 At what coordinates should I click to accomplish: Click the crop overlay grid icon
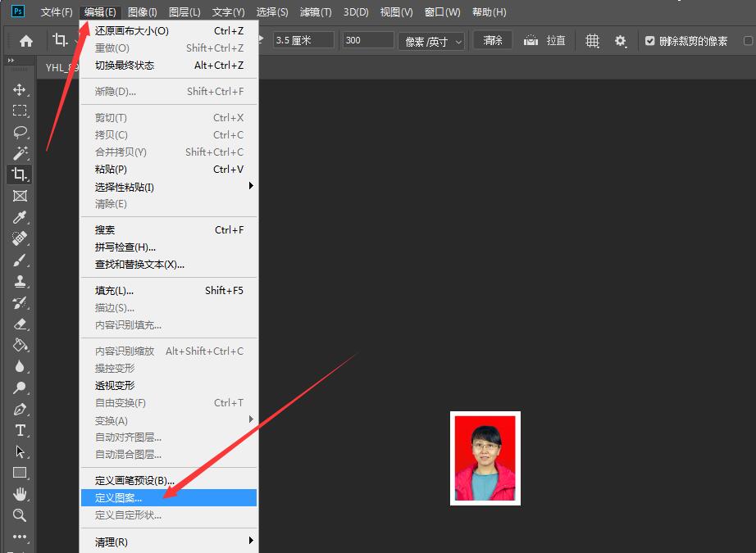(x=592, y=40)
